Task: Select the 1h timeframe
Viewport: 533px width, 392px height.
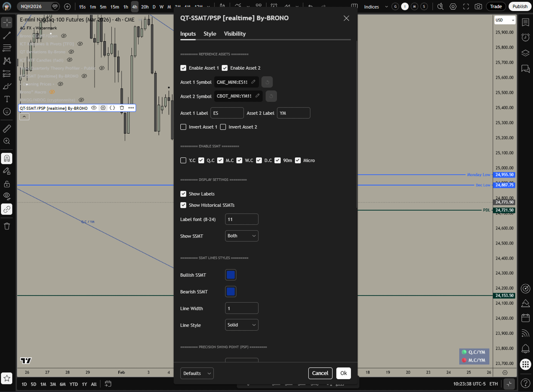Action: pyautogui.click(x=126, y=7)
